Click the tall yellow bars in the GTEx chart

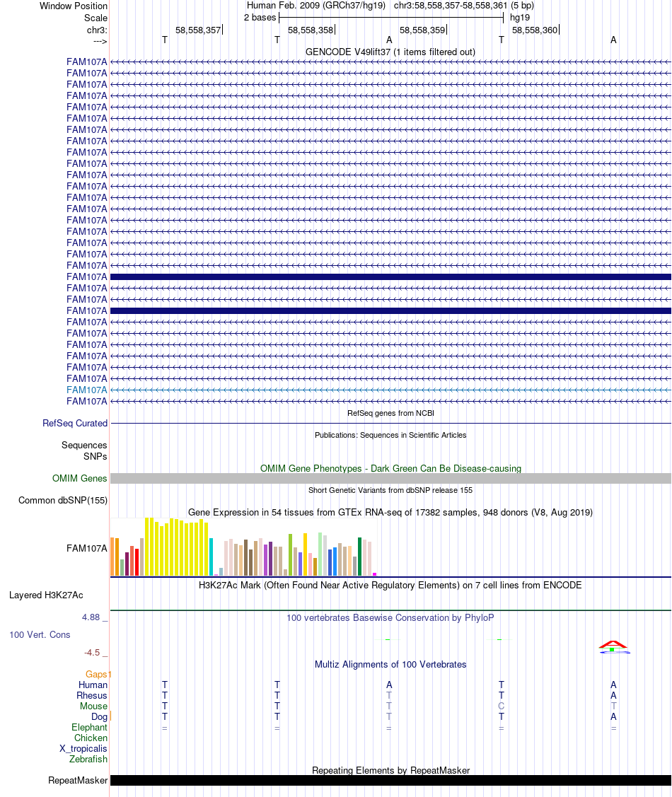point(176,547)
